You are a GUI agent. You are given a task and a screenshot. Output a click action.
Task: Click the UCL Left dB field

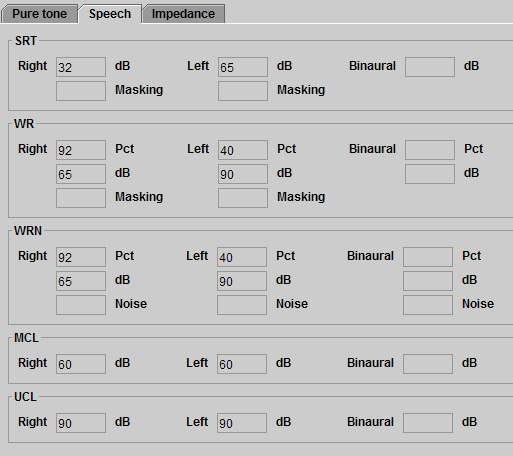pos(242,423)
